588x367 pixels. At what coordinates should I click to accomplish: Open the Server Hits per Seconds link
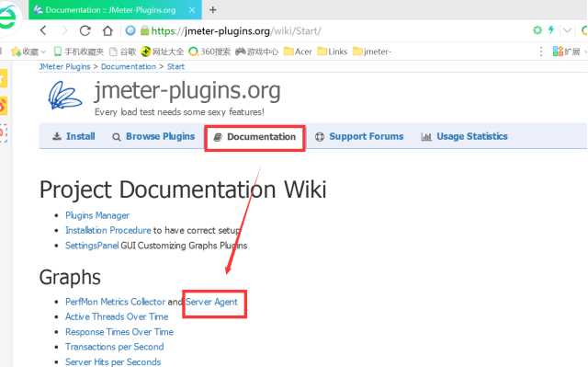tap(113, 361)
